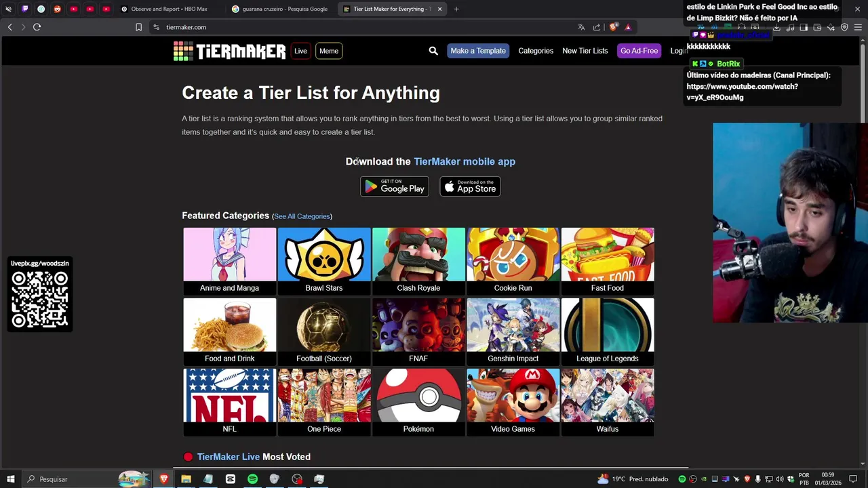This screenshot has width=868, height=488.
Task: Open the pinned Reddit tab
Action: point(57,9)
